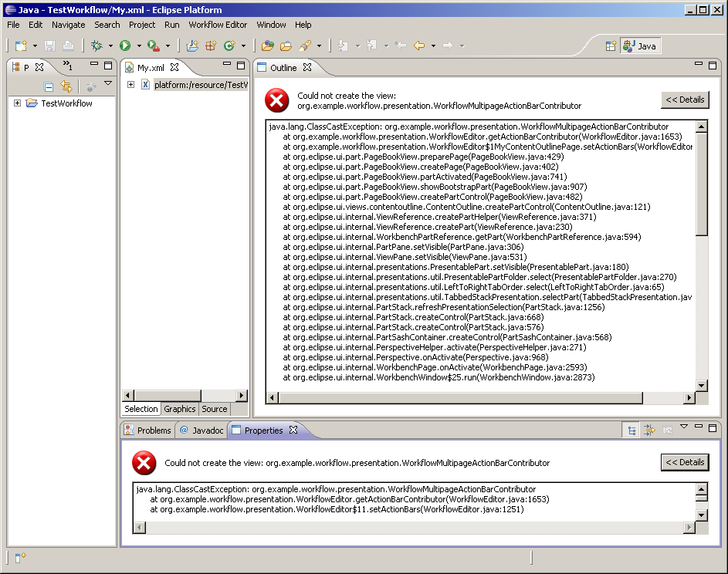Expand the TestWorkflow project tree node
The height and width of the screenshot is (574, 728).
18,103
